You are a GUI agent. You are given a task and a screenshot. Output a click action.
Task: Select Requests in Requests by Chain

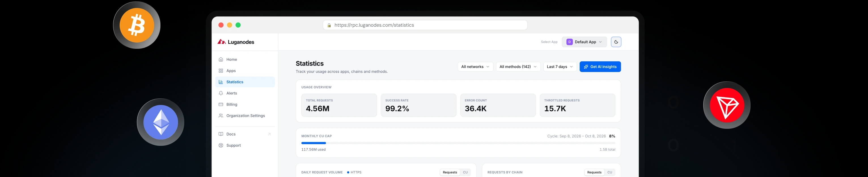pos(594,172)
